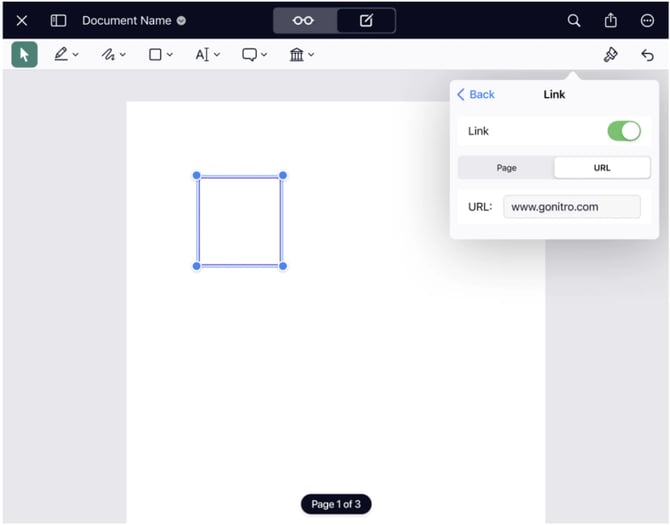670x525 pixels.
Task: Click the URL field with www.gonitro.com
Action: click(571, 207)
